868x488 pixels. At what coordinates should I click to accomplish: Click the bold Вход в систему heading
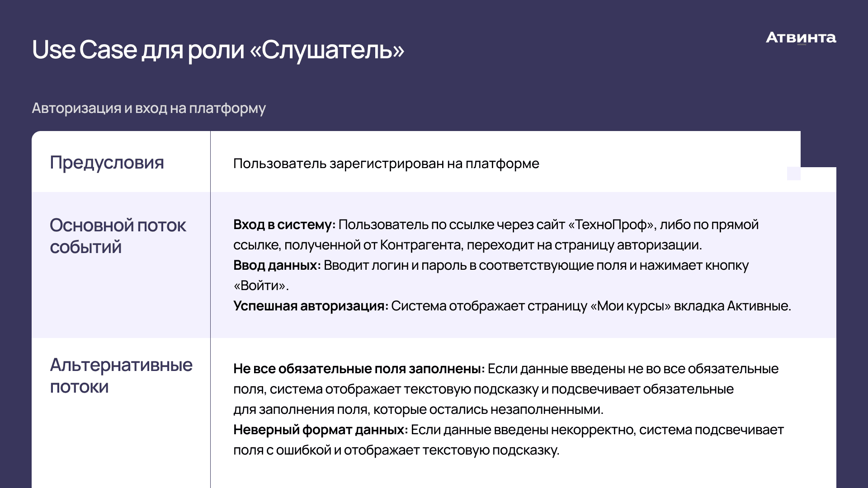(284, 225)
